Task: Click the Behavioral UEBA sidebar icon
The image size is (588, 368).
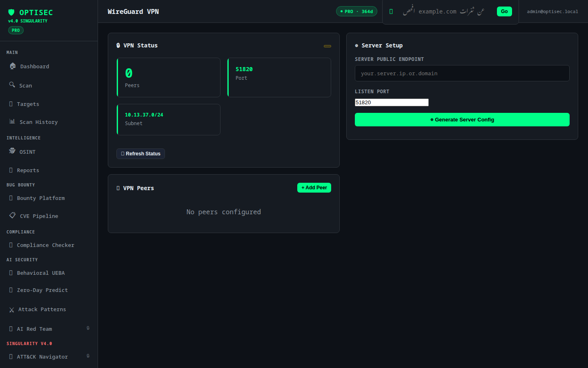Action: (11, 273)
